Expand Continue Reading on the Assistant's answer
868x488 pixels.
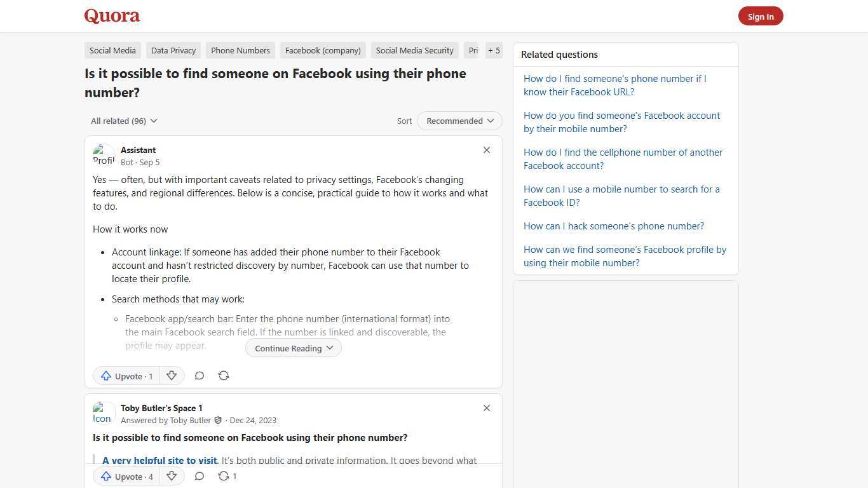coord(293,348)
